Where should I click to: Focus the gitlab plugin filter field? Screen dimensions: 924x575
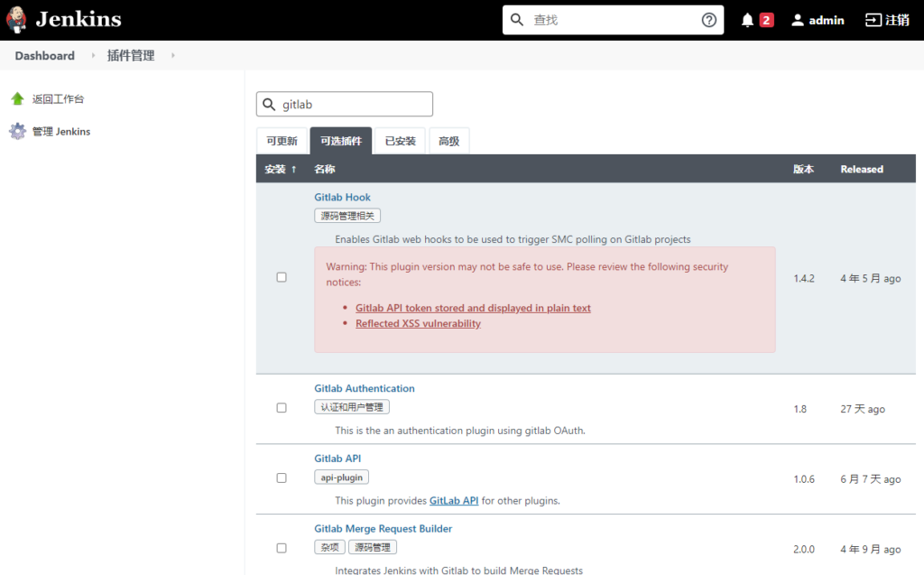345,105
